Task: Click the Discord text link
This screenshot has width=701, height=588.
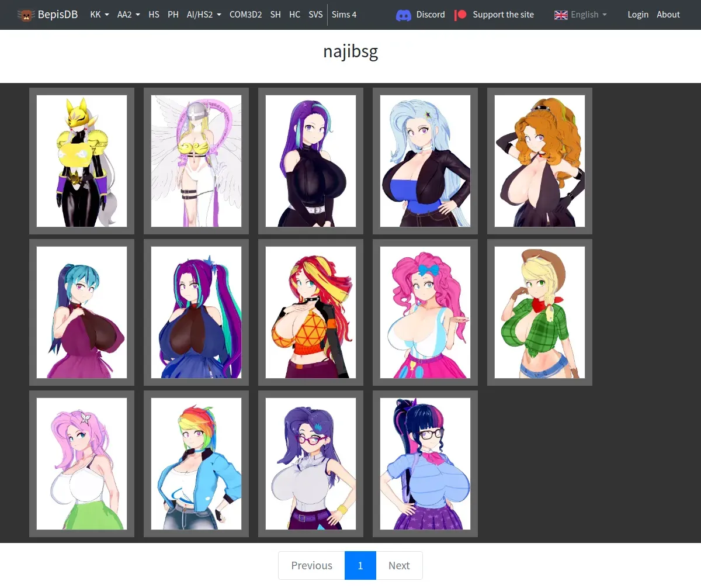Action: (431, 15)
